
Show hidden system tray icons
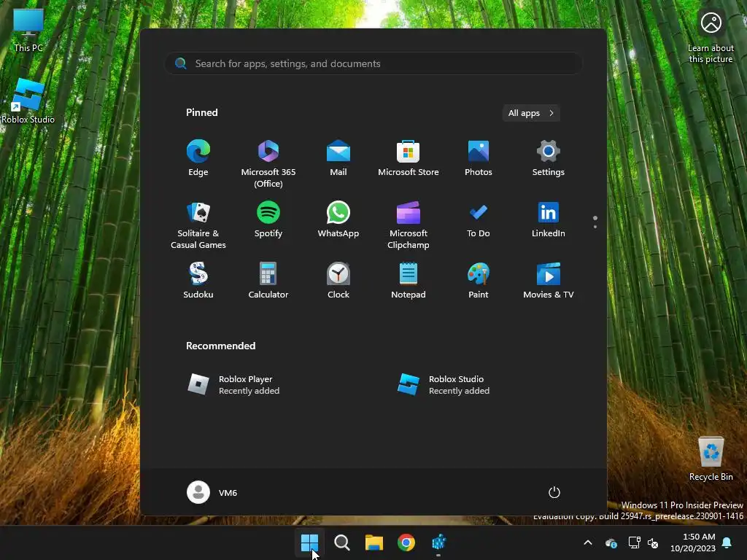coord(588,542)
